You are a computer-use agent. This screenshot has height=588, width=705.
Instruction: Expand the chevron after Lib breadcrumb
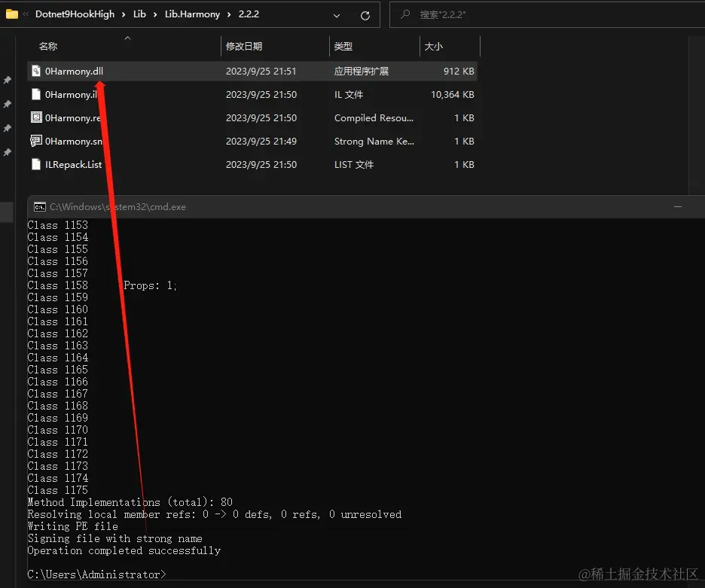[x=155, y=14]
